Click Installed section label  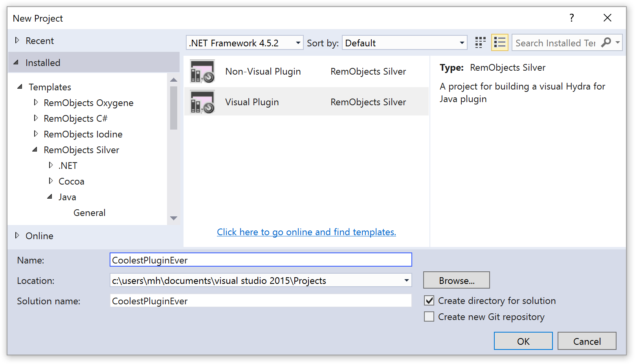pos(43,62)
